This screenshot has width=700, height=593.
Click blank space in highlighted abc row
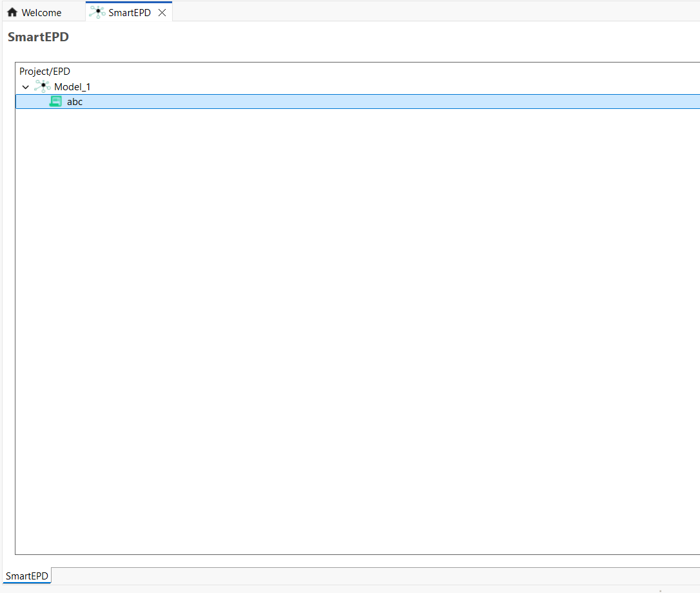click(x=387, y=102)
